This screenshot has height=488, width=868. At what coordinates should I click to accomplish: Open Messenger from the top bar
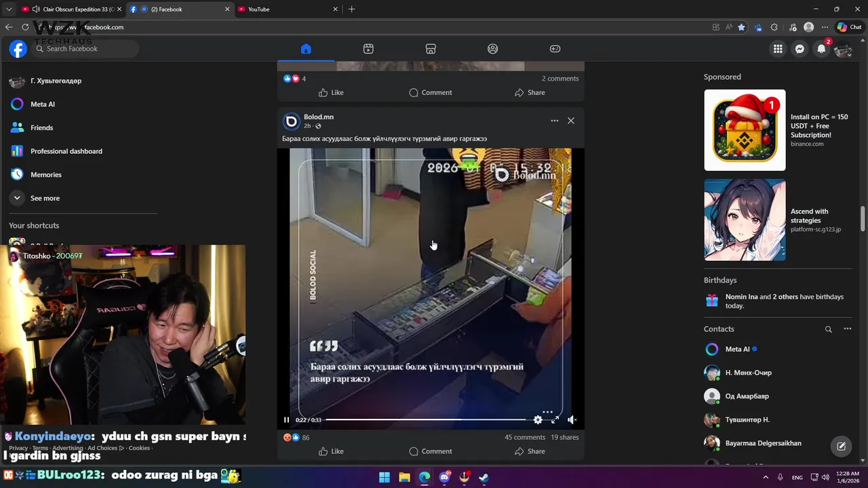click(x=800, y=49)
